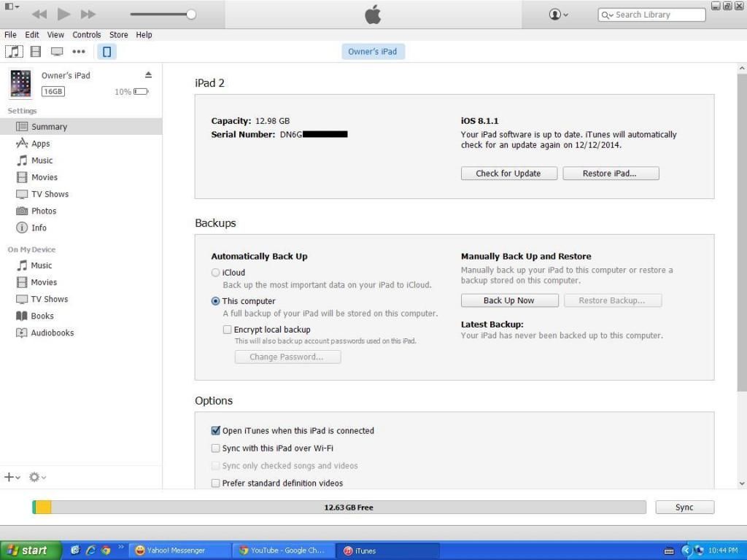Open the Store menu
The width and height of the screenshot is (747, 560).
point(118,34)
